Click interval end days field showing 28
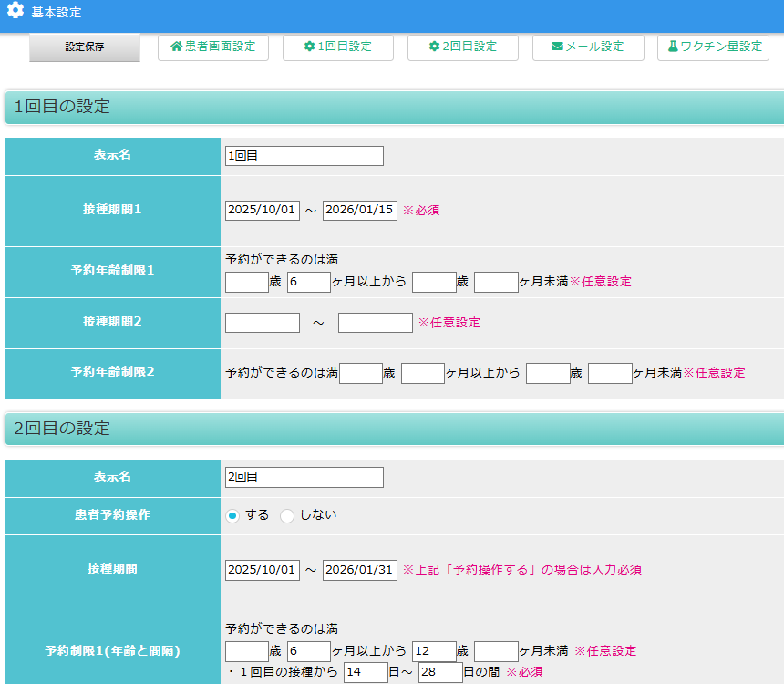This screenshot has width=784, height=684. 440,672
